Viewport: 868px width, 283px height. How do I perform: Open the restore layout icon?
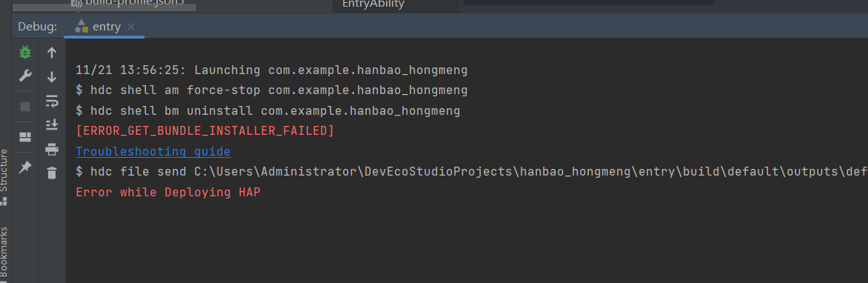(x=25, y=137)
